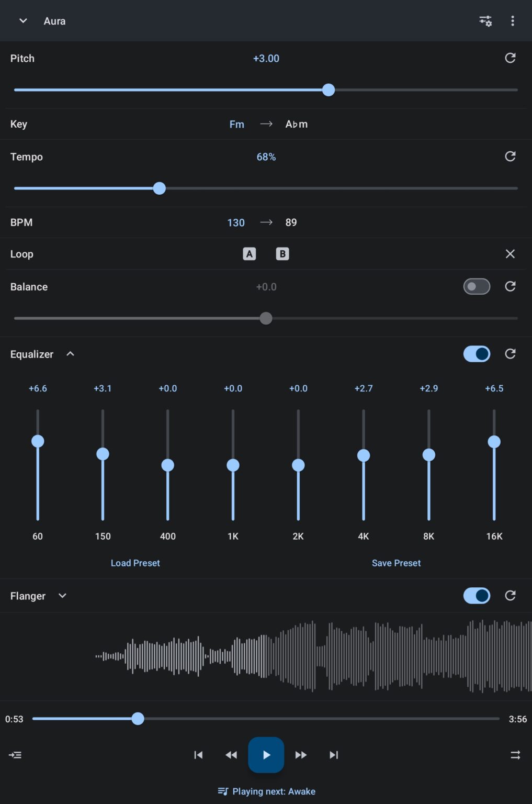Open the overflow menu
The height and width of the screenshot is (804, 532).
[x=513, y=21]
